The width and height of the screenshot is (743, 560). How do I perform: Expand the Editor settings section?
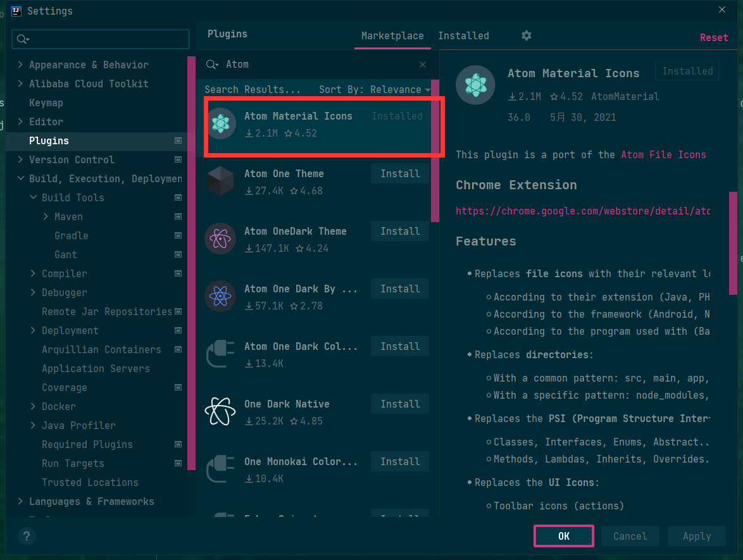(20, 121)
